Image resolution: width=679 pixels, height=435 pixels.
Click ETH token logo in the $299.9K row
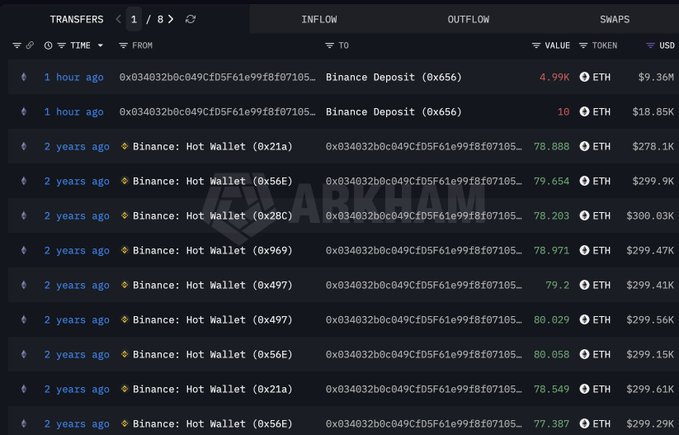point(584,181)
